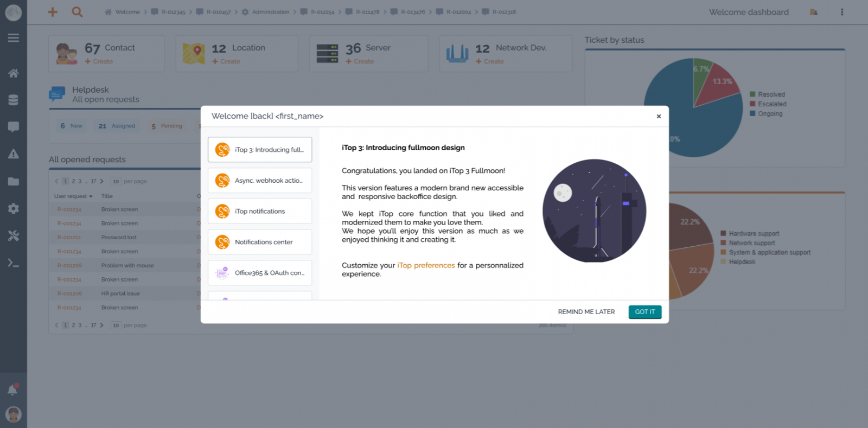Select 'iTop 3: Introducing full...' welcome item
The height and width of the screenshot is (428, 868).
click(260, 150)
